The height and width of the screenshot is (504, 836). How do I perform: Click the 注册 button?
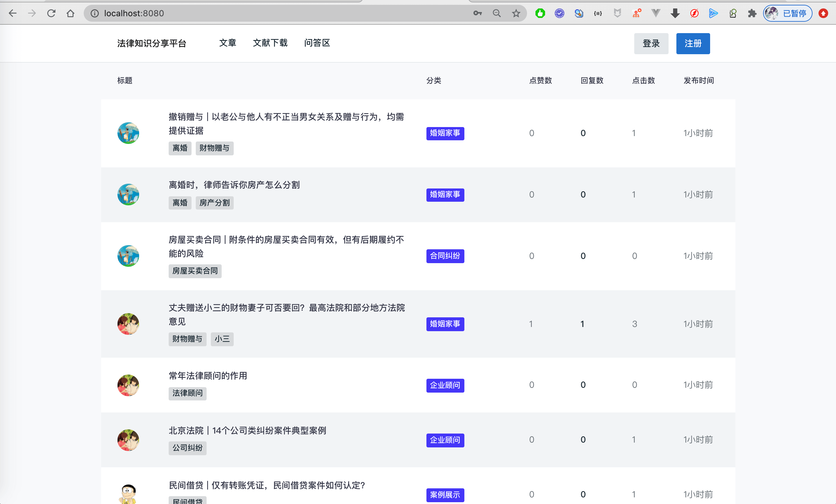click(x=693, y=43)
